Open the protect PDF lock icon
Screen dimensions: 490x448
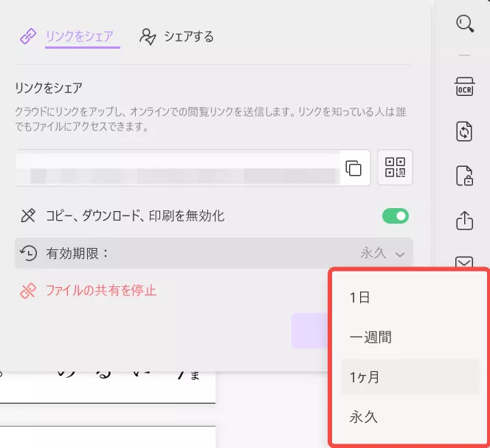tap(464, 176)
